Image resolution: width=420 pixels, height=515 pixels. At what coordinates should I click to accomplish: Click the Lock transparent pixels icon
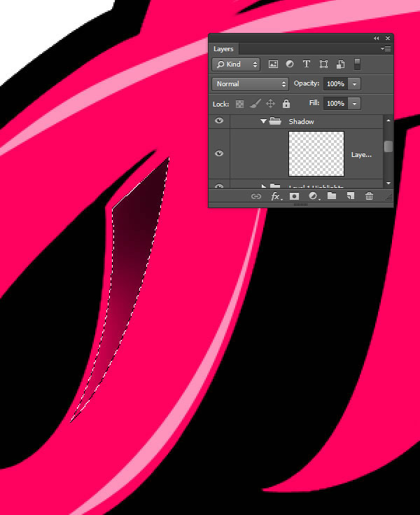coord(239,104)
